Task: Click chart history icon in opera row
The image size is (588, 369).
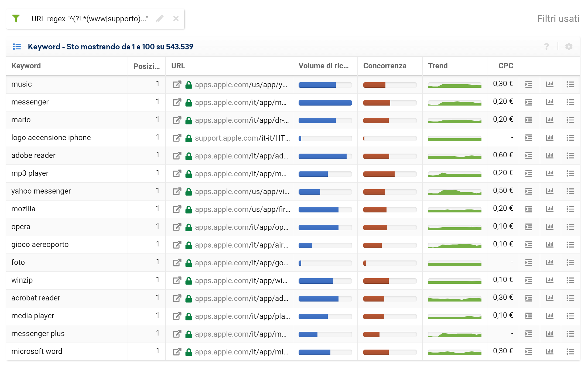Action: (549, 227)
